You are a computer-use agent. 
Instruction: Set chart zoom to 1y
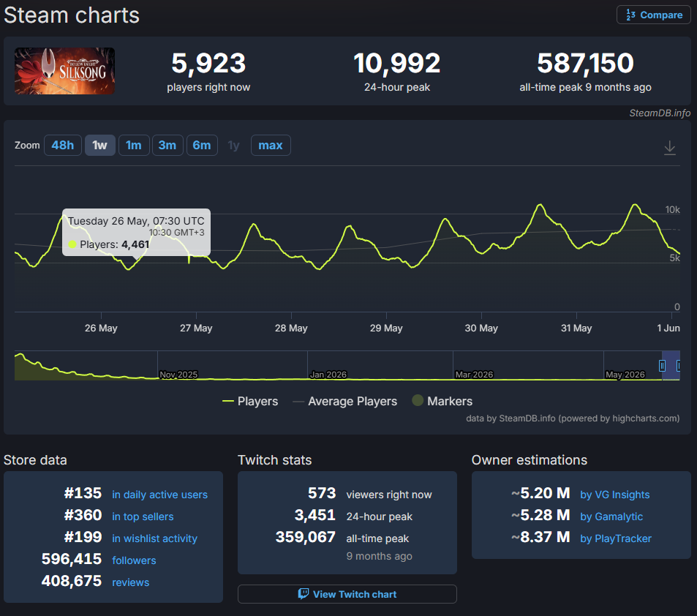point(234,146)
